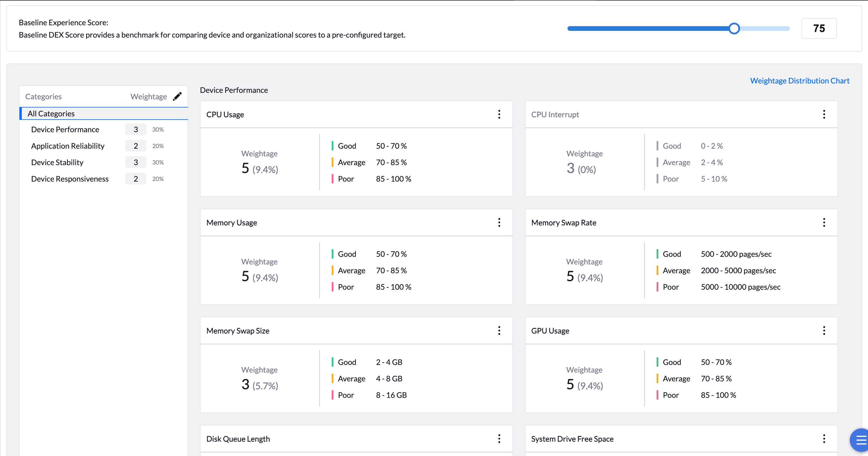Click the Baseline Experience Score slider handle
Image resolution: width=868 pixels, height=456 pixels.
click(734, 28)
